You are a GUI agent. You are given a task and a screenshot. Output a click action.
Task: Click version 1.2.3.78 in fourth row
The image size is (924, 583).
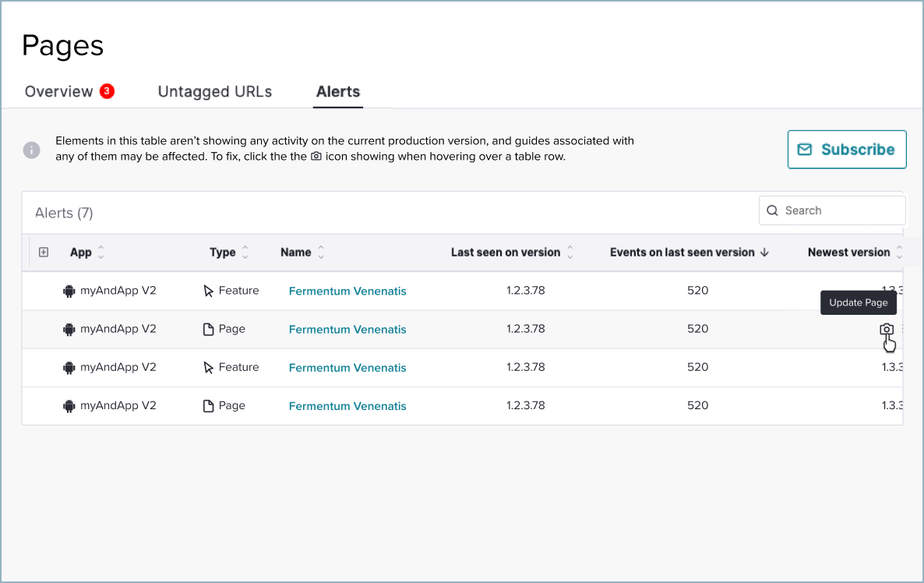pyautogui.click(x=526, y=405)
